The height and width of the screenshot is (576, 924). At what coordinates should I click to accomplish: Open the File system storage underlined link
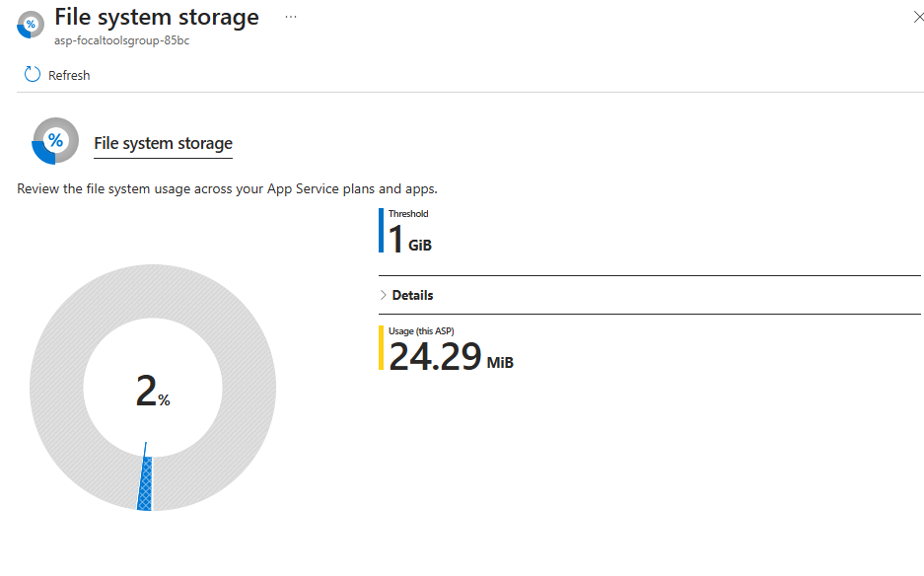tap(164, 143)
